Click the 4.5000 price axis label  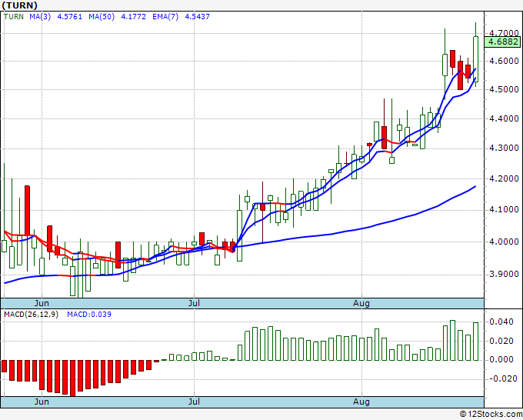[504, 89]
